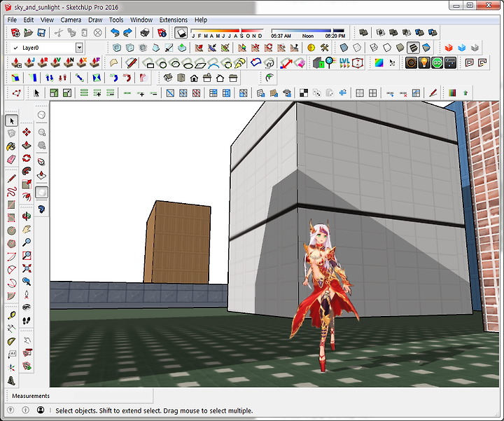The height and width of the screenshot is (421, 504).
Task: Open Model Info from the toolbar
Action: (x=162, y=32)
